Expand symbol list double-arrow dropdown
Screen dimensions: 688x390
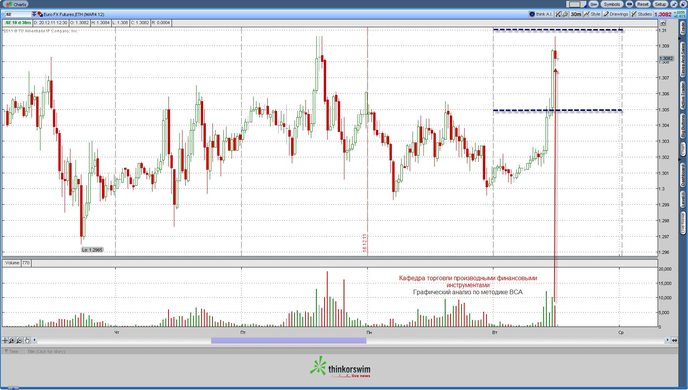(34, 14)
